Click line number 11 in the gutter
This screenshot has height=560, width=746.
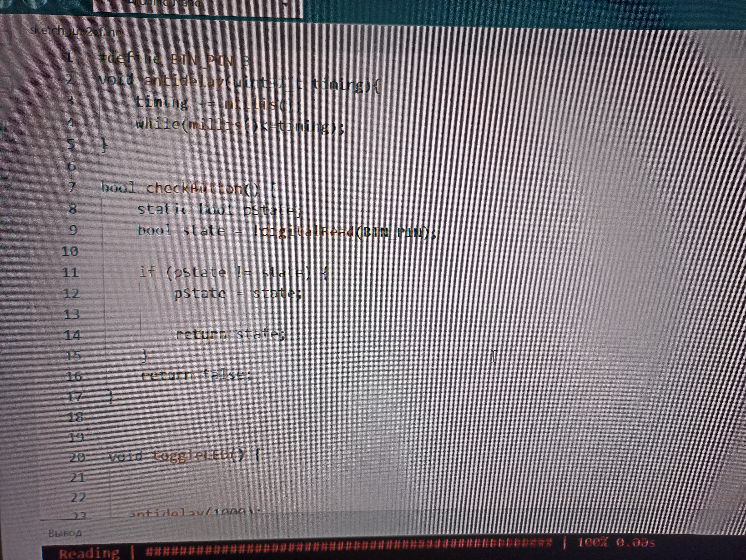[71, 272]
